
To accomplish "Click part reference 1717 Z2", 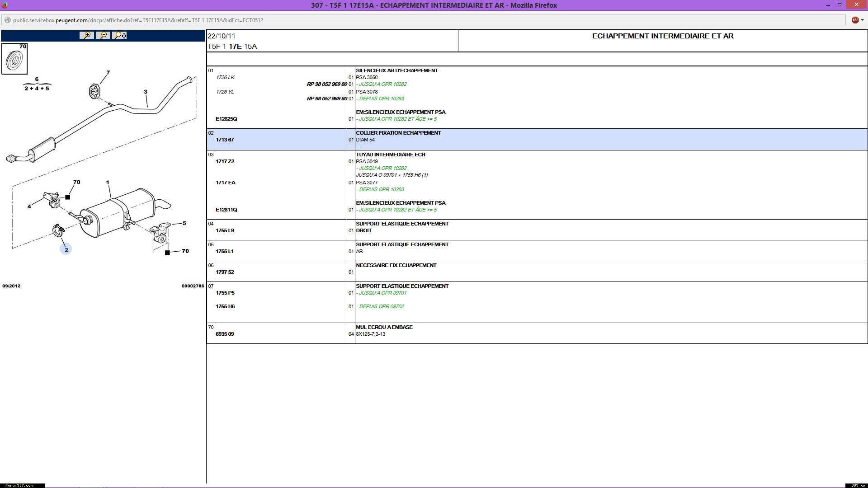I will 225,161.
